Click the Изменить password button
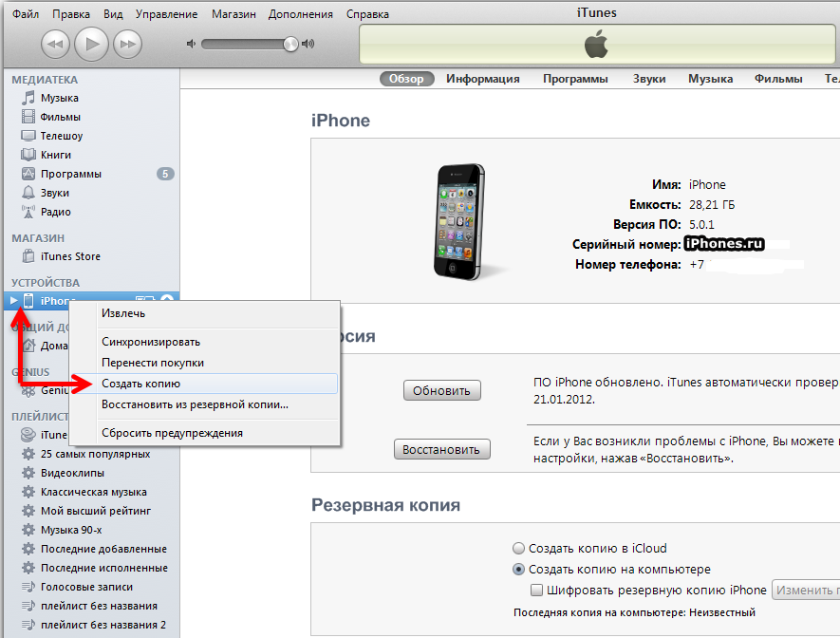The height and width of the screenshot is (638, 840). [806, 590]
